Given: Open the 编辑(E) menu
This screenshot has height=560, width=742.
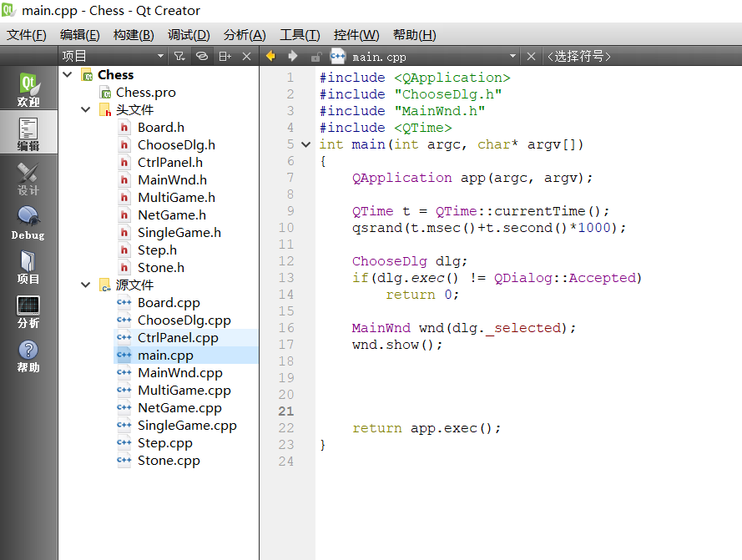Looking at the screenshot, I should tap(80, 35).
